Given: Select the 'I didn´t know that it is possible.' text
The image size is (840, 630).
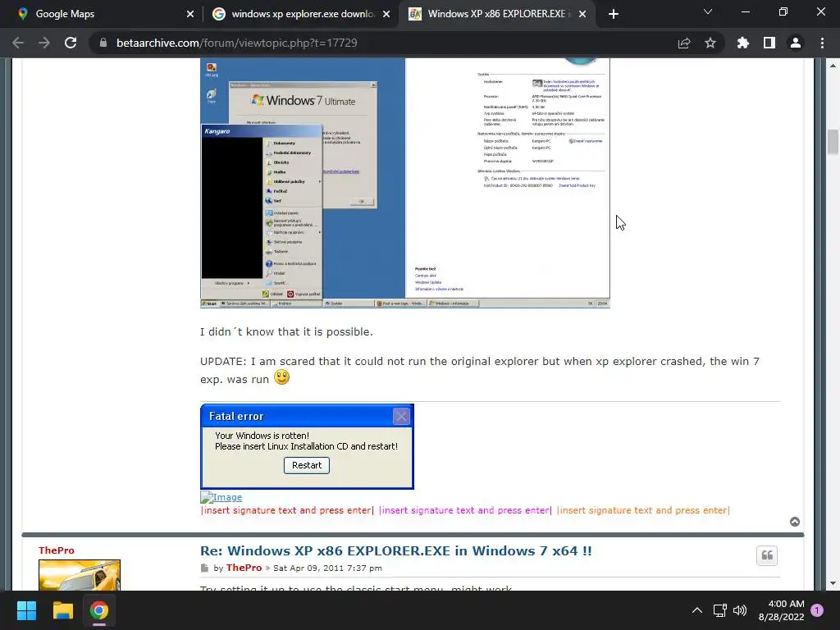Looking at the screenshot, I should 286,331.
